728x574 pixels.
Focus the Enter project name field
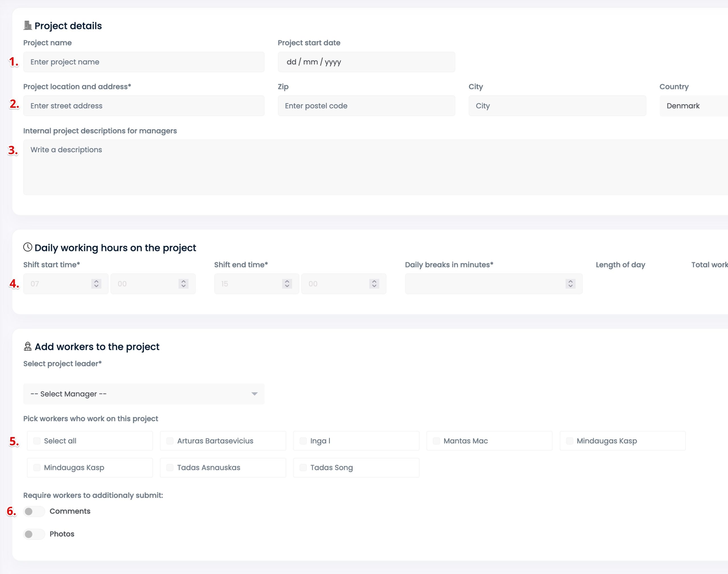[x=144, y=62]
